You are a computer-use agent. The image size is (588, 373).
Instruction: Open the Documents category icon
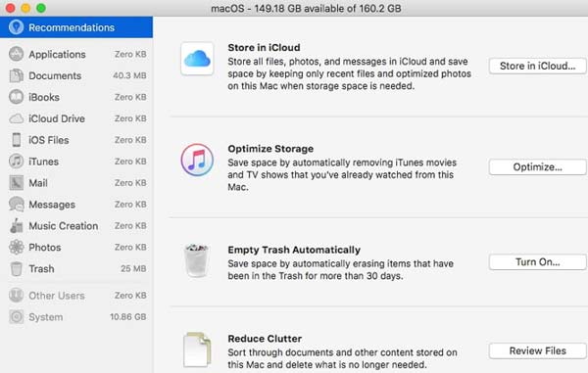click(x=16, y=75)
